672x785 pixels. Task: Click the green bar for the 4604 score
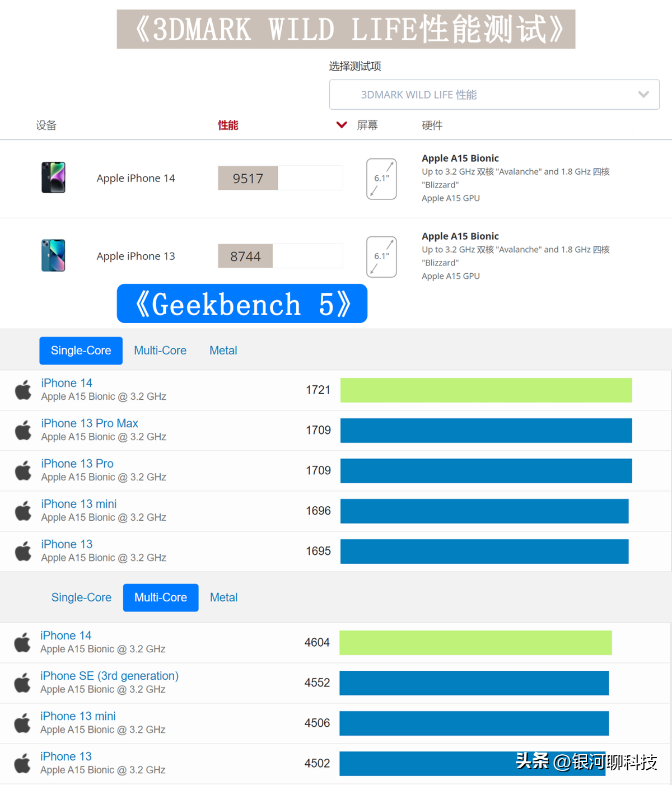(475, 643)
